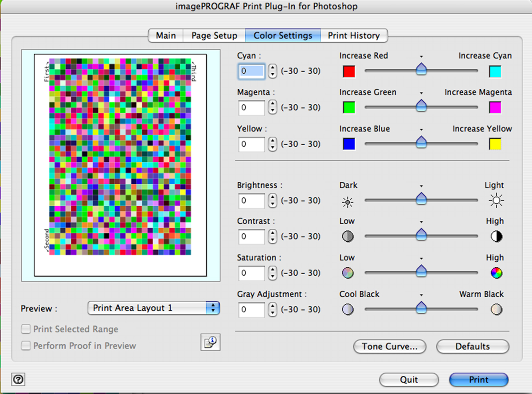Click the Brightness value input field

tap(251, 201)
